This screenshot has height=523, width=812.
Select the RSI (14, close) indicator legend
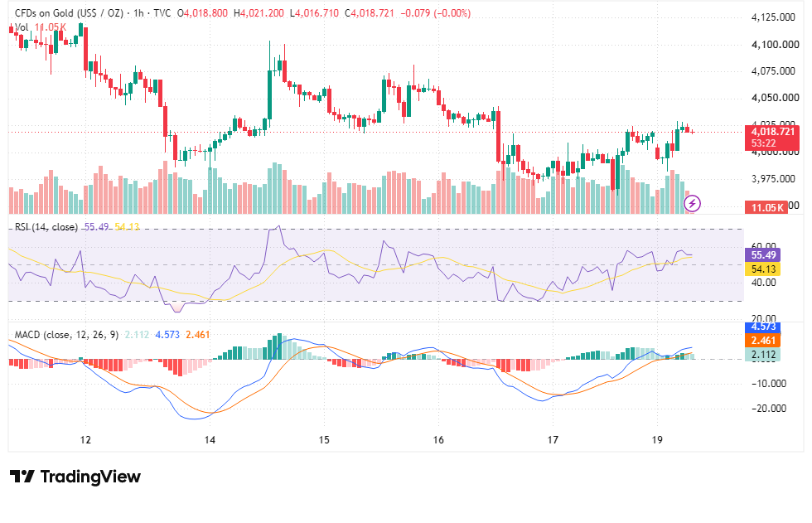pos(46,227)
